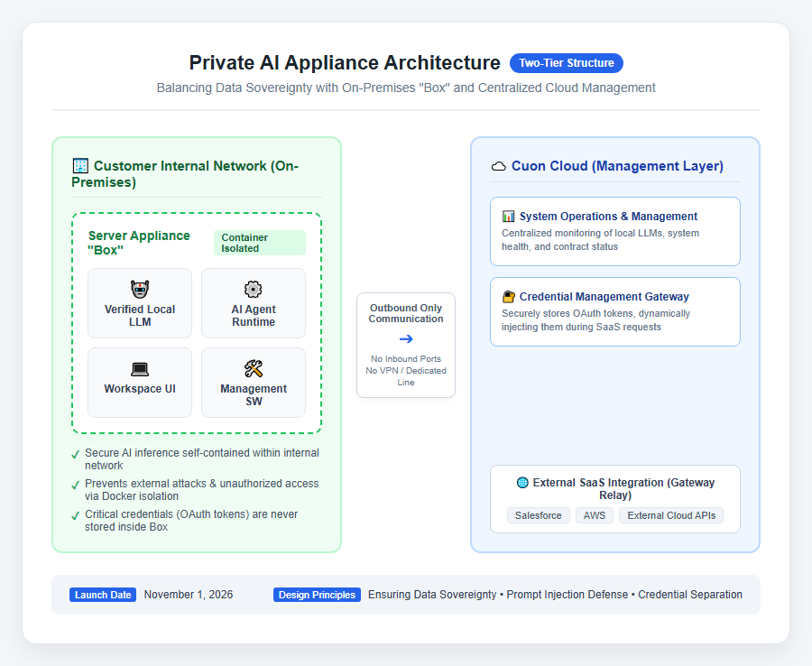
Task: Select the AWS tag
Action: (594, 515)
